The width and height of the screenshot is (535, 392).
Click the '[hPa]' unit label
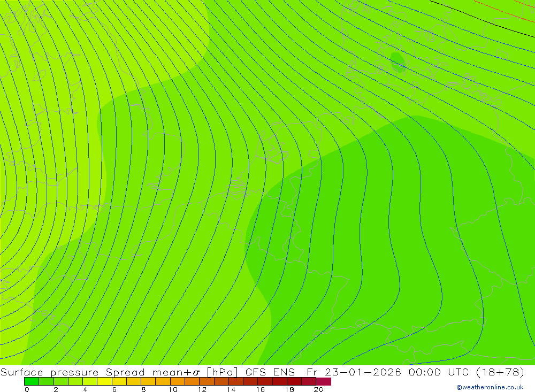click(222, 372)
